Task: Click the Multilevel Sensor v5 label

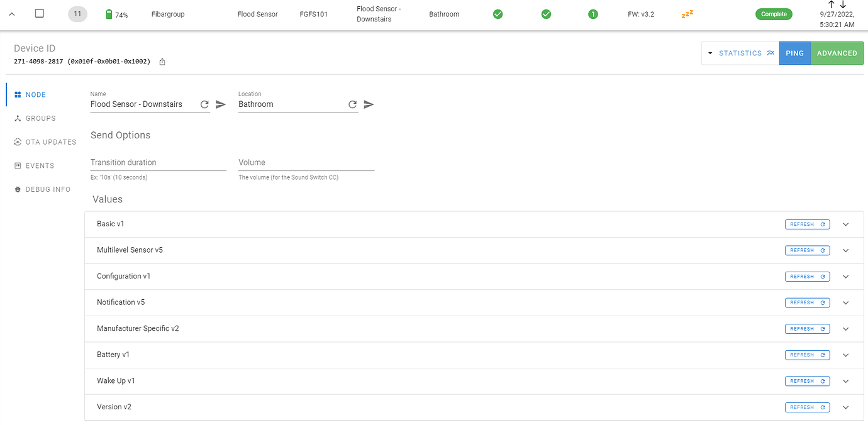Action: [130, 250]
